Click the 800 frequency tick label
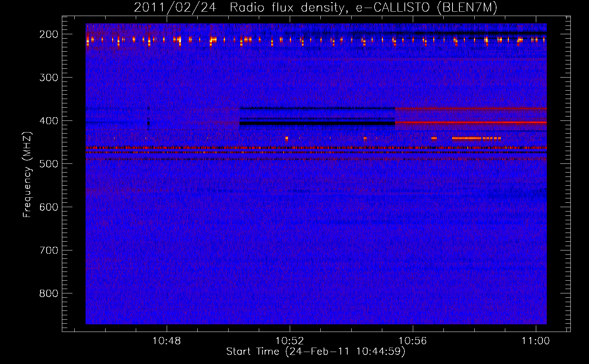Screen dimensions: 589x364 pos(48,293)
